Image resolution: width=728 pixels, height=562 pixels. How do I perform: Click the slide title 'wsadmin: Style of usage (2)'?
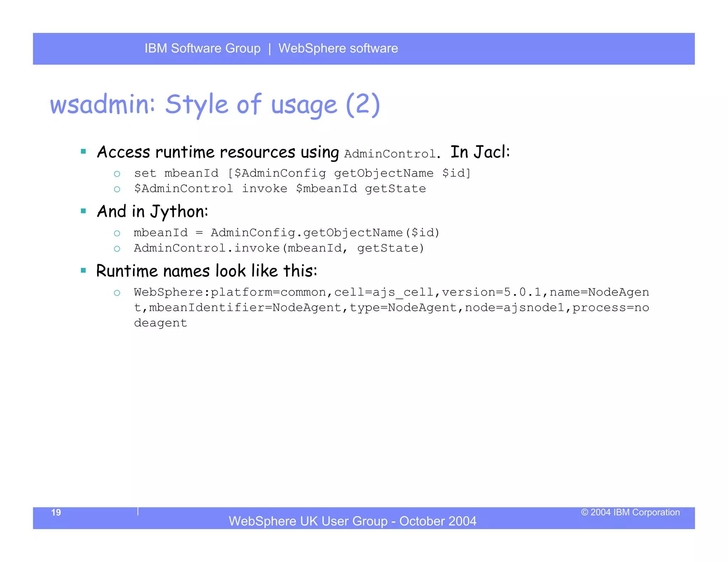tap(215, 105)
